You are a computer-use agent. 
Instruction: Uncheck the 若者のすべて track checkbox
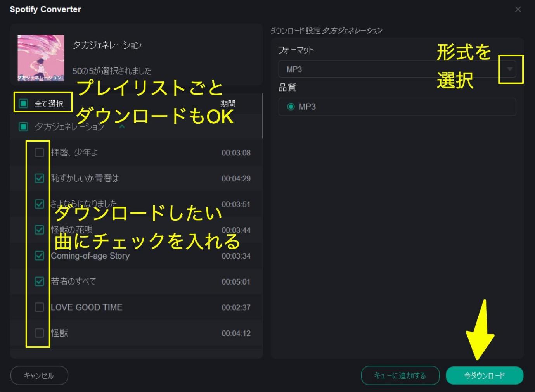point(39,281)
